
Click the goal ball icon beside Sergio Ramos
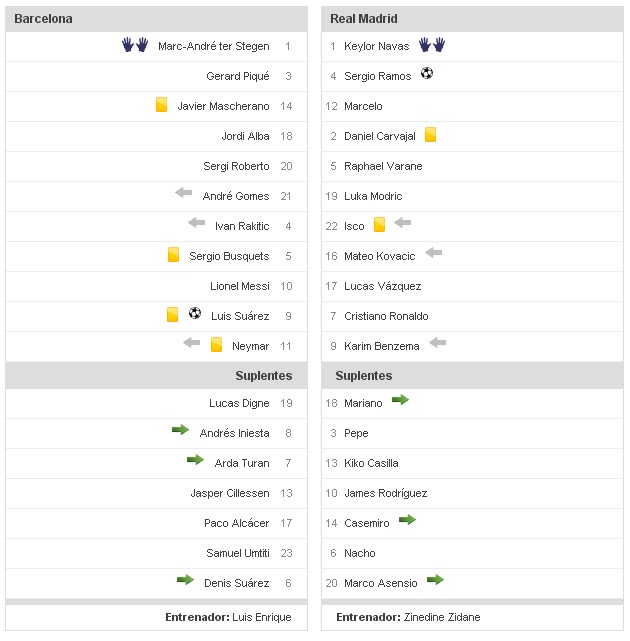(x=427, y=74)
